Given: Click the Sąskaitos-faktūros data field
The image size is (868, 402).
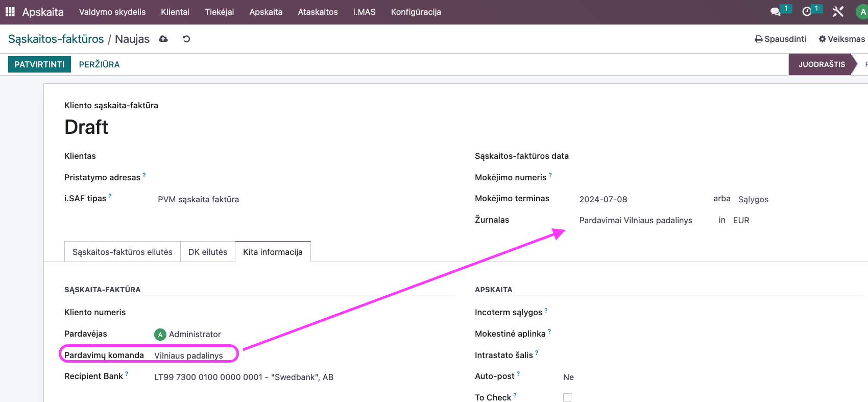Looking at the screenshot, I should tap(720, 156).
